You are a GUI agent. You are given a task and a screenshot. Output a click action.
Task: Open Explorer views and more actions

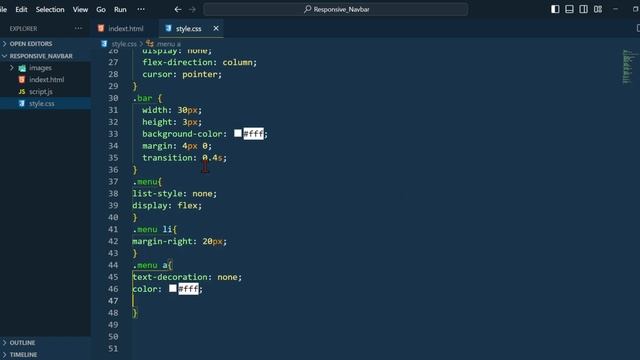tap(78, 28)
